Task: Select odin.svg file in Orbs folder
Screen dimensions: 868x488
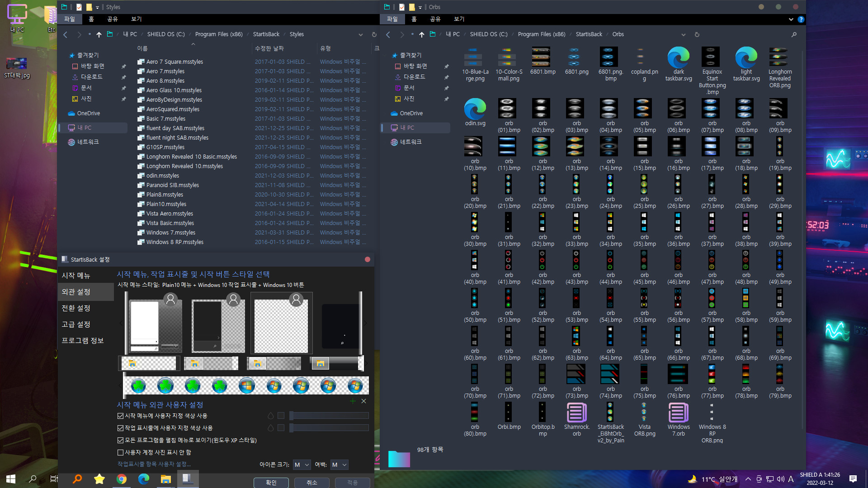Action: click(x=475, y=112)
